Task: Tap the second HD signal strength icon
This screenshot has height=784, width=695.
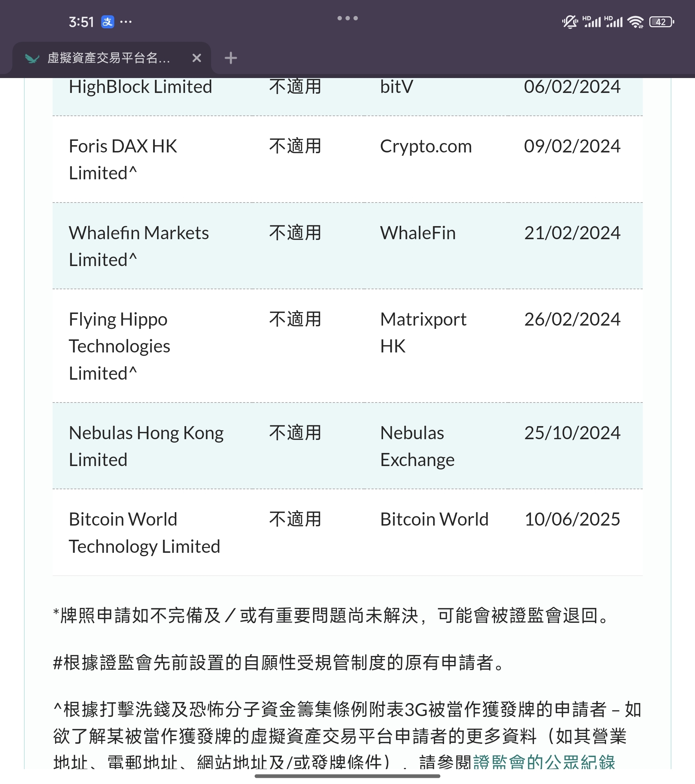Action: click(x=614, y=21)
